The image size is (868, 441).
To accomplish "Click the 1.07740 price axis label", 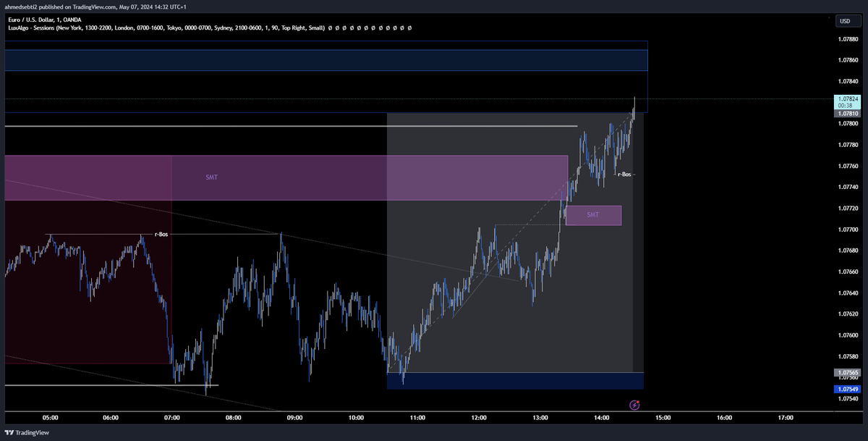I will point(847,187).
